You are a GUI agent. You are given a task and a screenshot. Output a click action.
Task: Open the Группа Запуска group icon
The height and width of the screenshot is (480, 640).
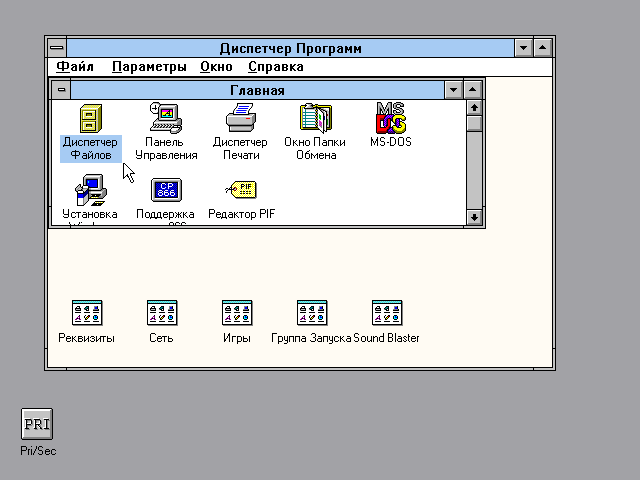tap(312, 313)
